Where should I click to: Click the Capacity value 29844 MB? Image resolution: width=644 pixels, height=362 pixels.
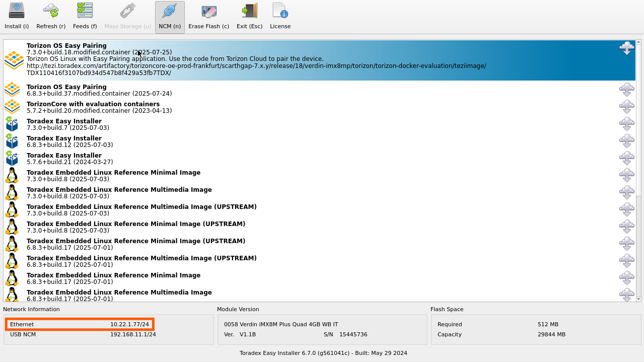[x=551, y=334]
